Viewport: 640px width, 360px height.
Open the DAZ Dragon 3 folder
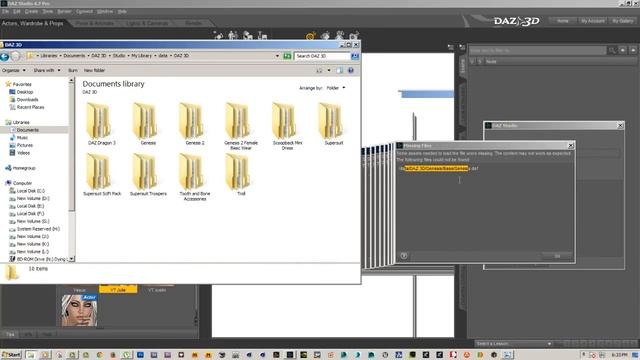pos(102,124)
